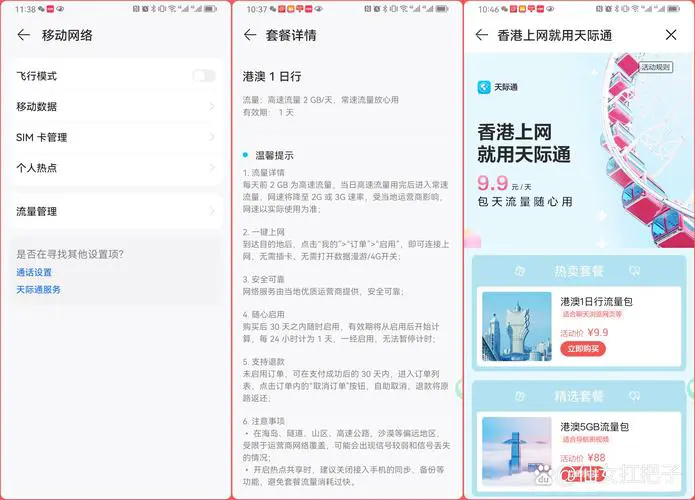Screen dimensions: 695x500
Task: Tap 是否在寻找其他设置项? text
Action: click(70, 254)
